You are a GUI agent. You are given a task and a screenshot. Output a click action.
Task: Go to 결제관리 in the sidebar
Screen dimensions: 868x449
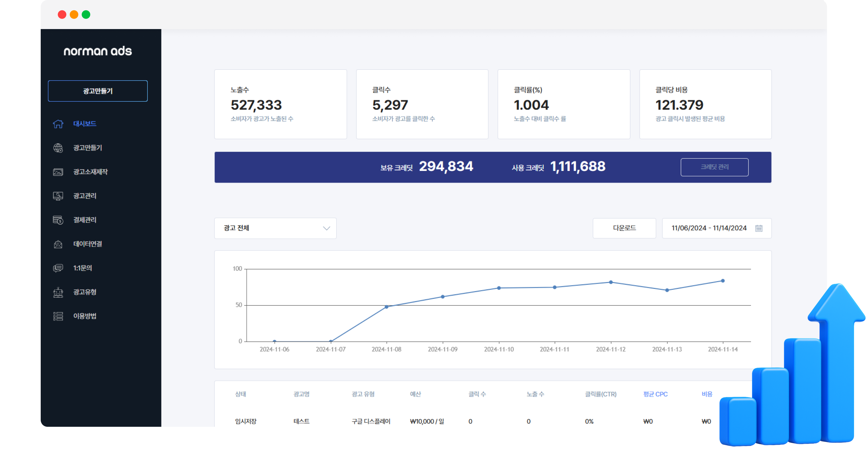85,220
